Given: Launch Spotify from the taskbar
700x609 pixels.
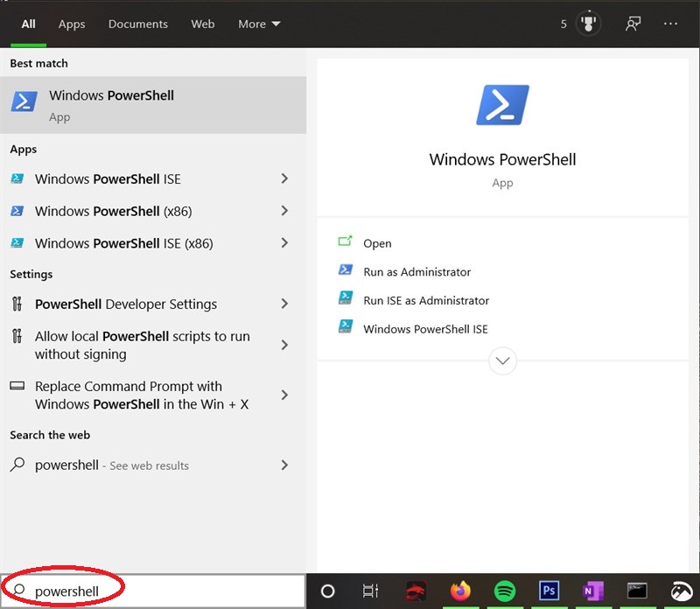Looking at the screenshot, I should [x=505, y=591].
